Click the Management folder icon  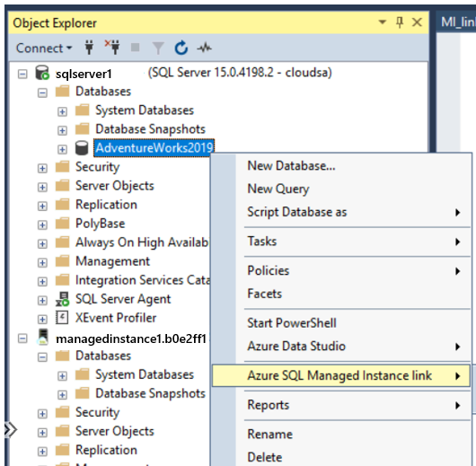point(63,260)
